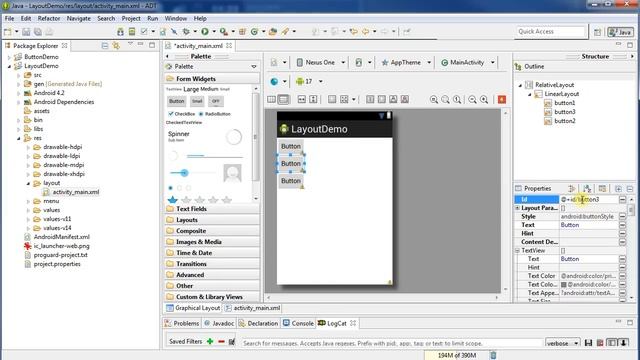Expand the src folder in LayoutDemo
Image resolution: width=640 pixels, height=360 pixels.
(18, 75)
